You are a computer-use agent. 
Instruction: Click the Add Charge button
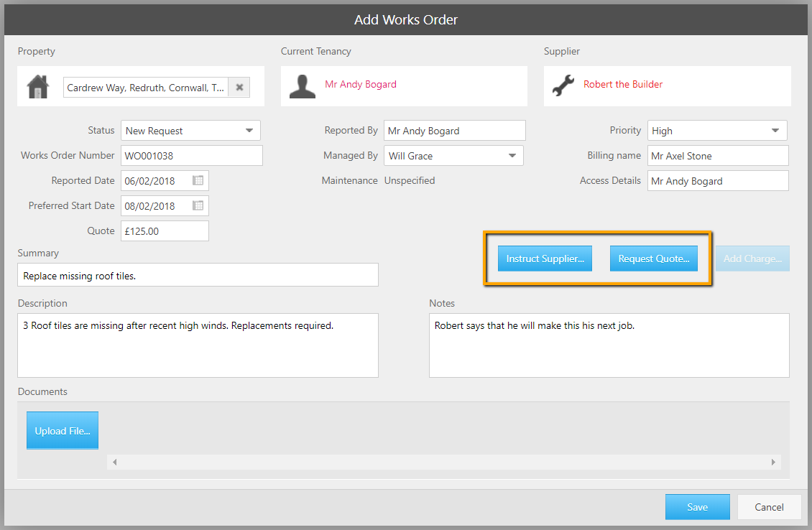tap(752, 259)
